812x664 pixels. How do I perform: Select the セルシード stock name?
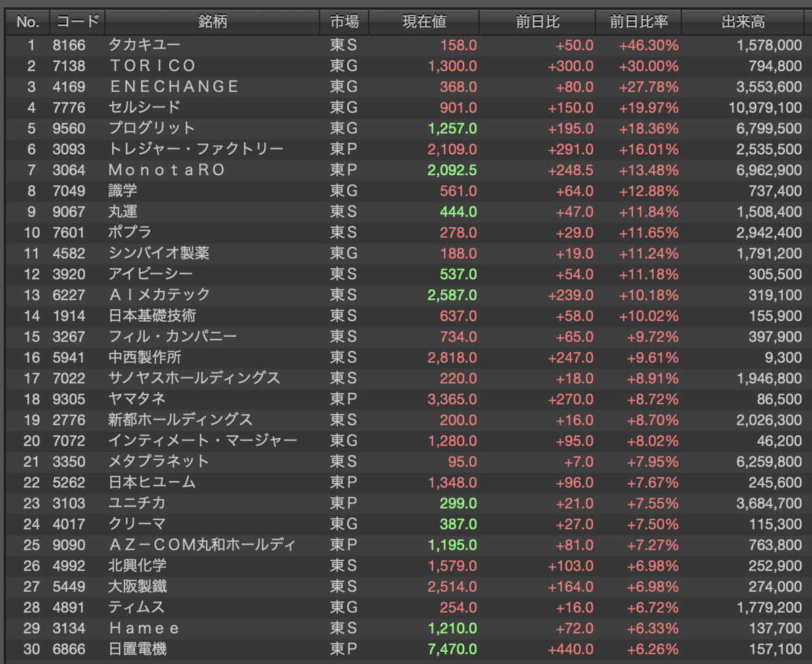pyautogui.click(x=144, y=108)
